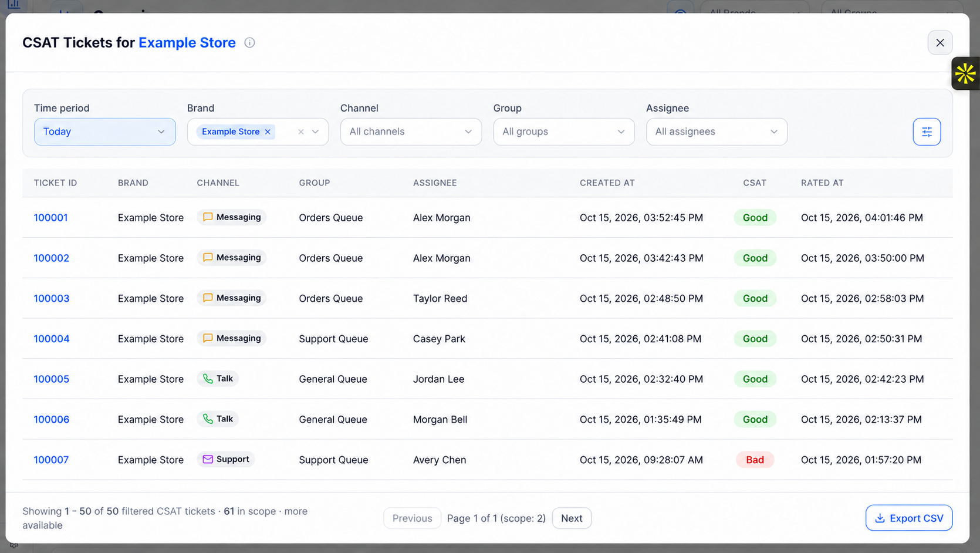This screenshot has width=980, height=553.
Task: Click the Bad CSAT badge for ticket 100007
Action: [755, 460]
